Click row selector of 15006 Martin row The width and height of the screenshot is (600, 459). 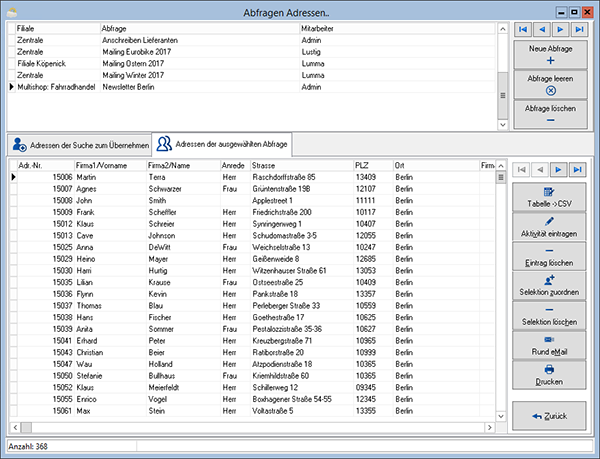tap(13, 177)
